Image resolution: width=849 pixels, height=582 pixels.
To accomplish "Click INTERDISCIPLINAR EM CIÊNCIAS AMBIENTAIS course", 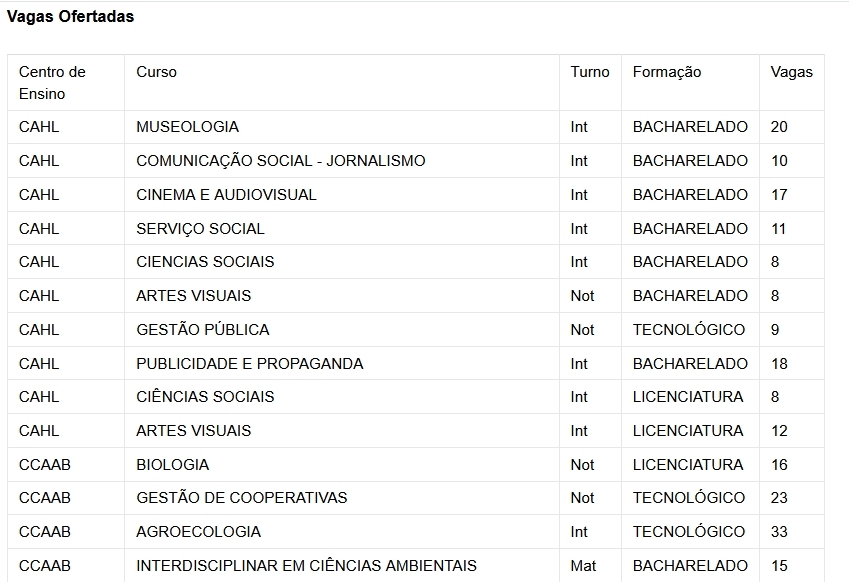I will (306, 566).
